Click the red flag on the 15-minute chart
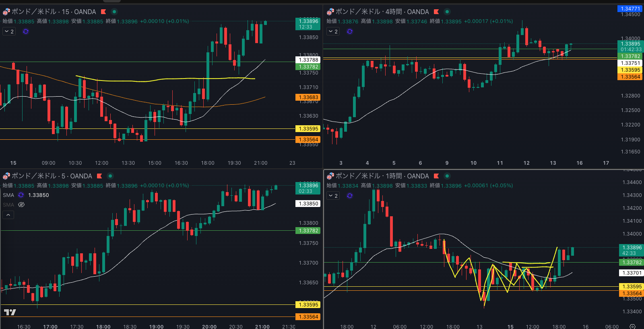 (103, 12)
